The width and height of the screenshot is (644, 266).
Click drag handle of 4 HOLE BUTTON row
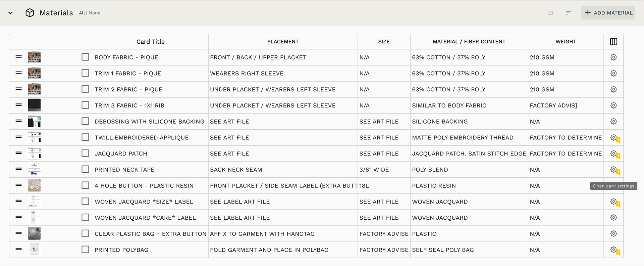[19, 185]
